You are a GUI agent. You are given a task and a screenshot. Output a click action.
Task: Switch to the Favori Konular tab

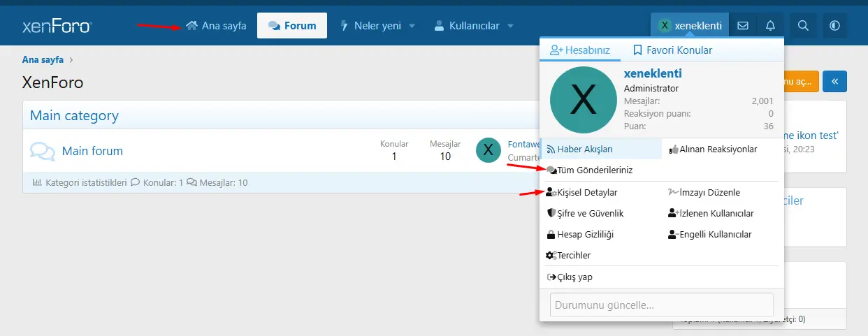pyautogui.click(x=672, y=50)
